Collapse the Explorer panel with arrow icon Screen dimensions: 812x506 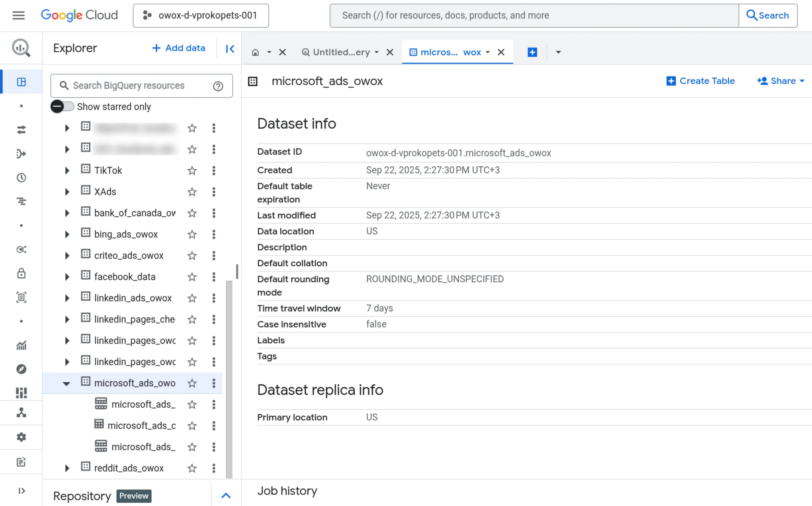point(230,49)
